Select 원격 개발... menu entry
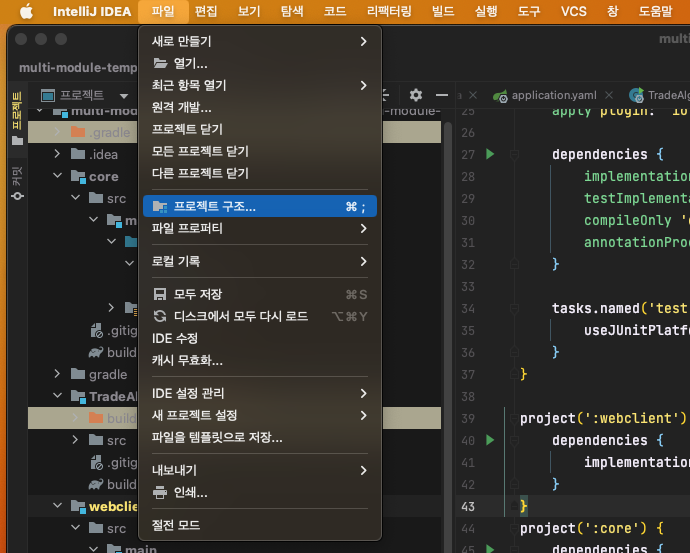Image resolution: width=690 pixels, height=553 pixels. click(260, 107)
